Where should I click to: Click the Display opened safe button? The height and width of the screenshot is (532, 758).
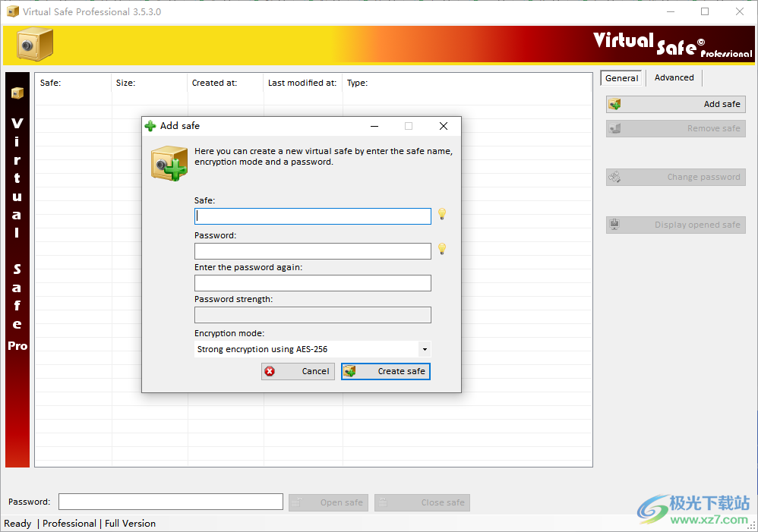coord(676,225)
